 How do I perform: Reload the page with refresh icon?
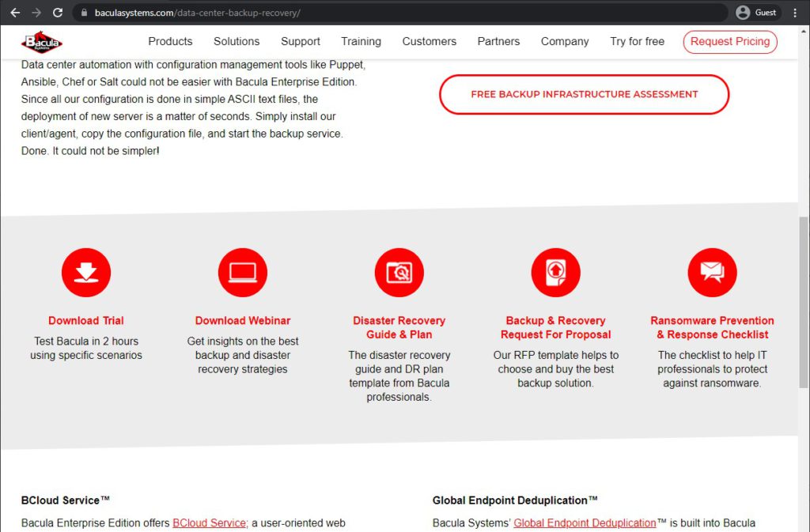point(57,13)
